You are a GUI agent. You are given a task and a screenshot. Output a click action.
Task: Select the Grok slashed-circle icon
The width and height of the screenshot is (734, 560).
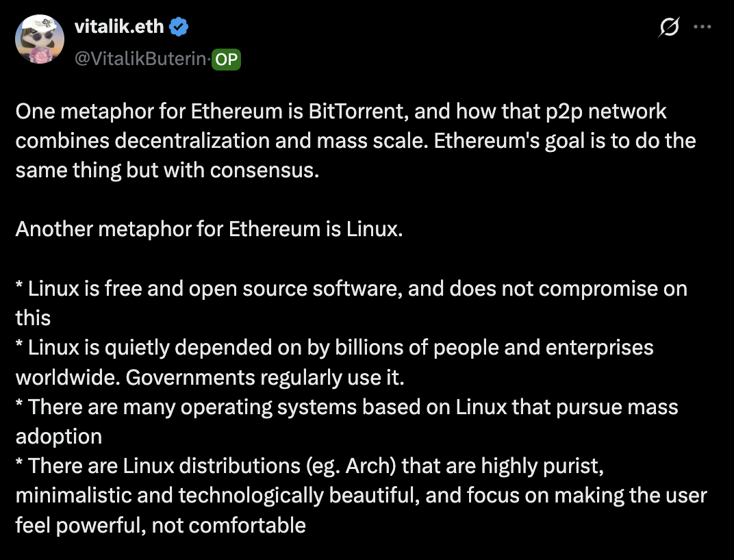669,27
